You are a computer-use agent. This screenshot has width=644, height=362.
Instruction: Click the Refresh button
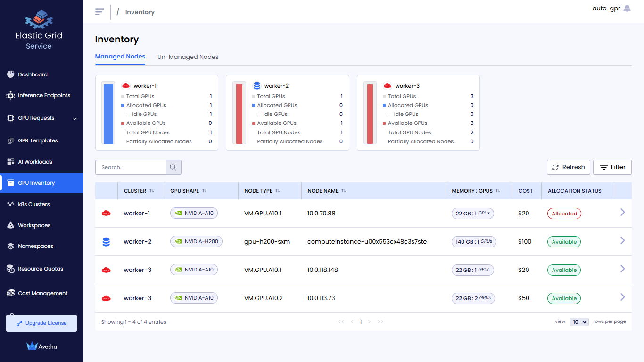[x=568, y=167]
